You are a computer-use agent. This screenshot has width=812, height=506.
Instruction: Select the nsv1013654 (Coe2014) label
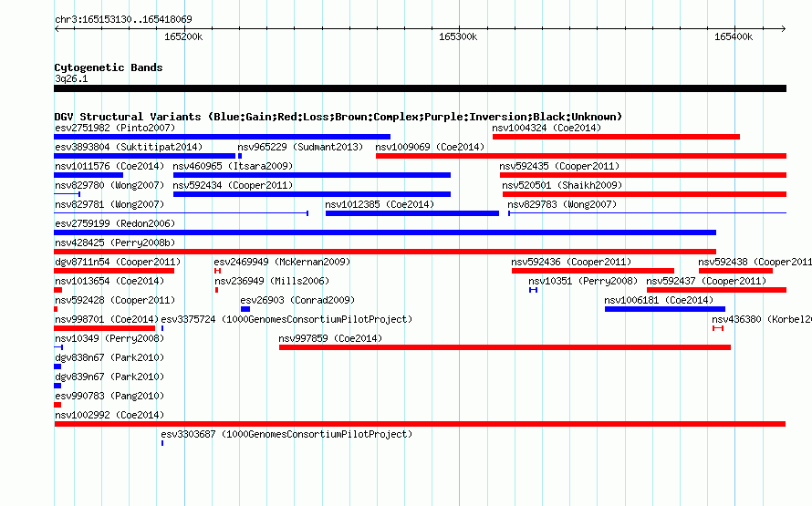(109, 281)
